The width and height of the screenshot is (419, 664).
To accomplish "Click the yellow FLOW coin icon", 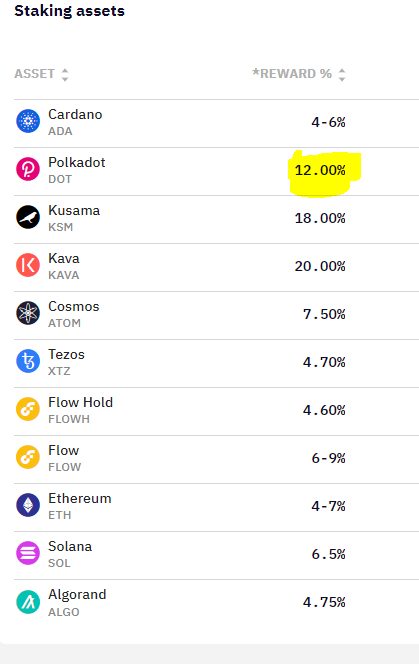I will pos(28,457).
